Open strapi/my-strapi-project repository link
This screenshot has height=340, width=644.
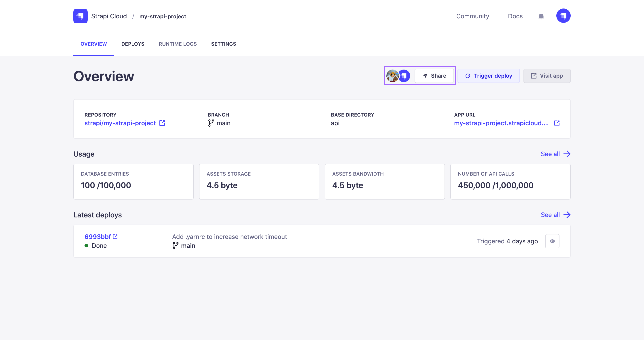120,123
